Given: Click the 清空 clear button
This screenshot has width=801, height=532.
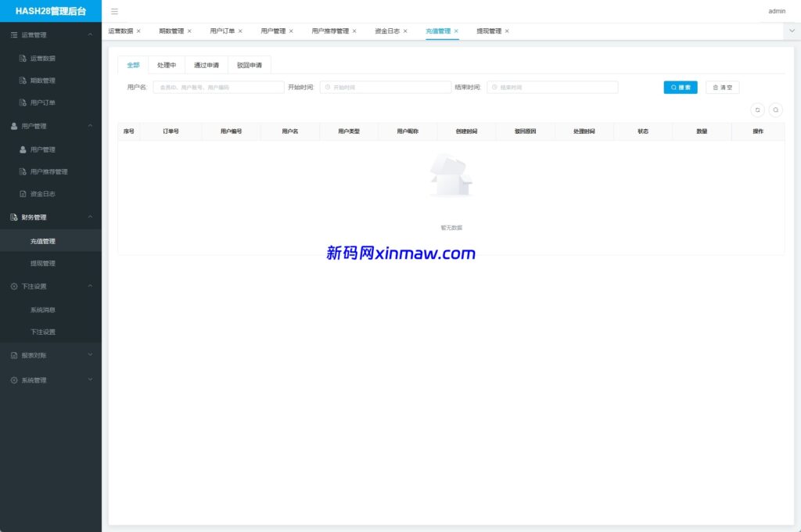Looking at the screenshot, I should (x=721, y=87).
